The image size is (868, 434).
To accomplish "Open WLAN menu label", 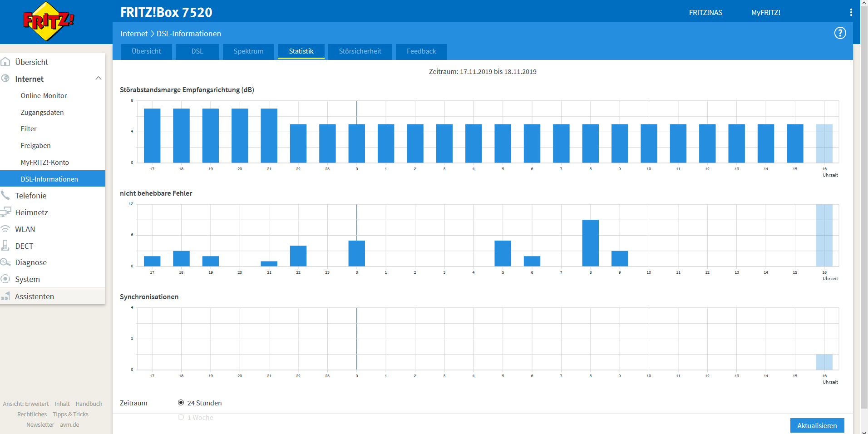I will pyautogui.click(x=25, y=229).
